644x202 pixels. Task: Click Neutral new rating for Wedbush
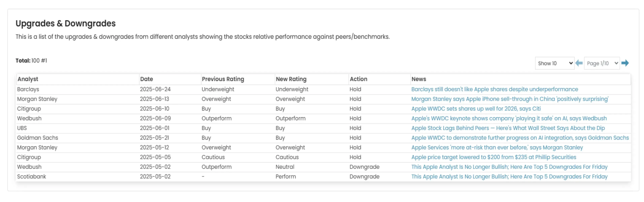(x=285, y=167)
